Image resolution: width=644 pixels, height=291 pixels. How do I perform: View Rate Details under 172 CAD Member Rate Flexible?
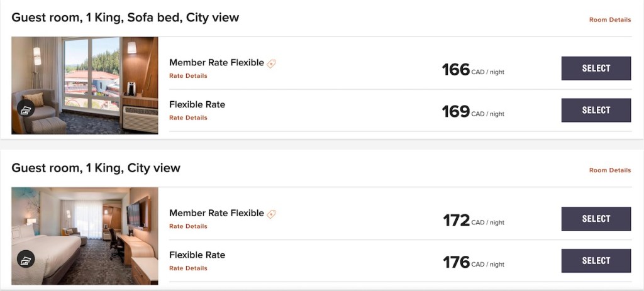tap(188, 226)
